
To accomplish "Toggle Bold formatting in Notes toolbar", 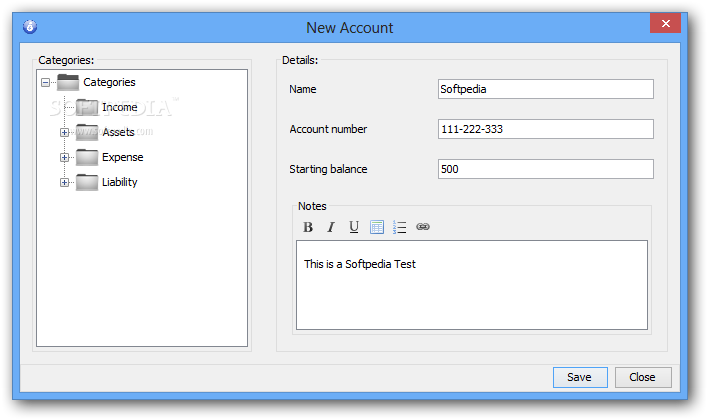I will 308,227.
